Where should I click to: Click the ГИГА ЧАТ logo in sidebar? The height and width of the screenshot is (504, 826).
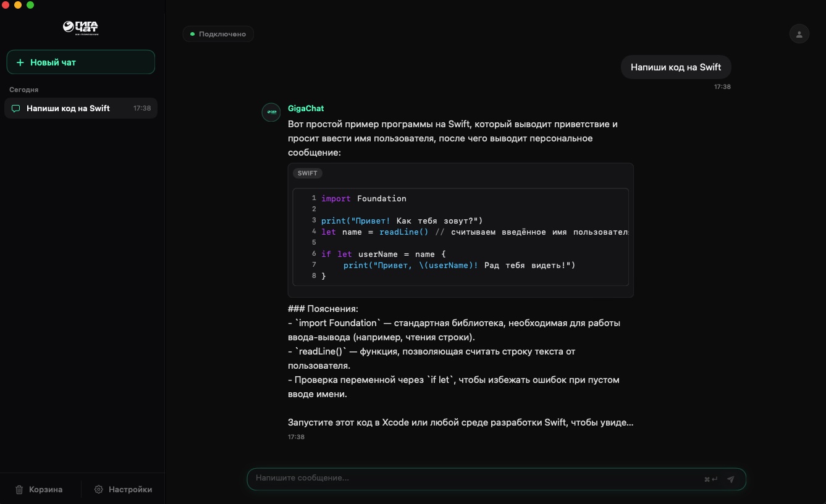(81, 28)
